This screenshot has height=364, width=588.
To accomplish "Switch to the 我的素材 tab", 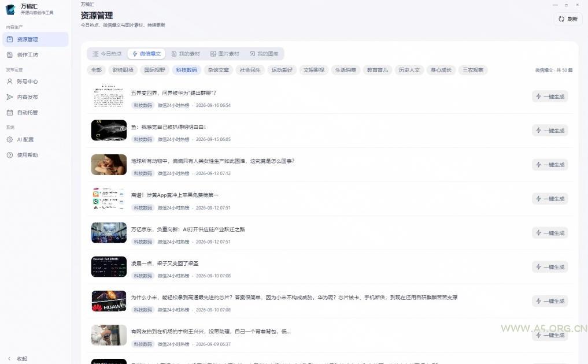I will click(x=186, y=54).
